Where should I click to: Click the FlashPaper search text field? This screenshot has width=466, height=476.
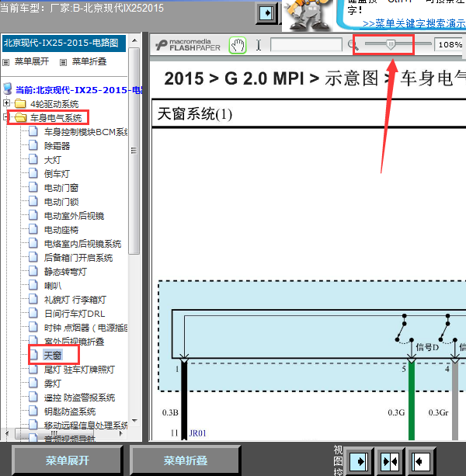click(306, 45)
